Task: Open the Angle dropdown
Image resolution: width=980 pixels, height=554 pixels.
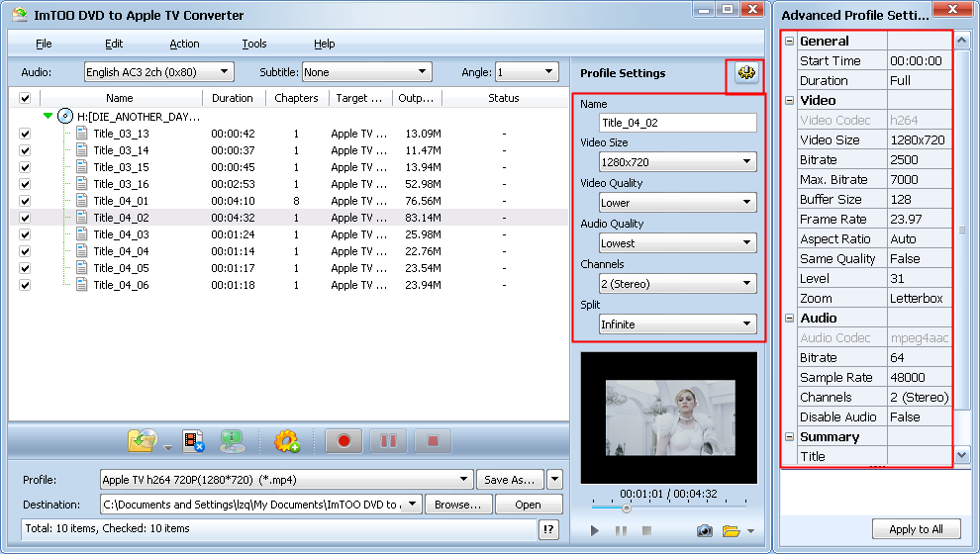Action: pos(527,72)
